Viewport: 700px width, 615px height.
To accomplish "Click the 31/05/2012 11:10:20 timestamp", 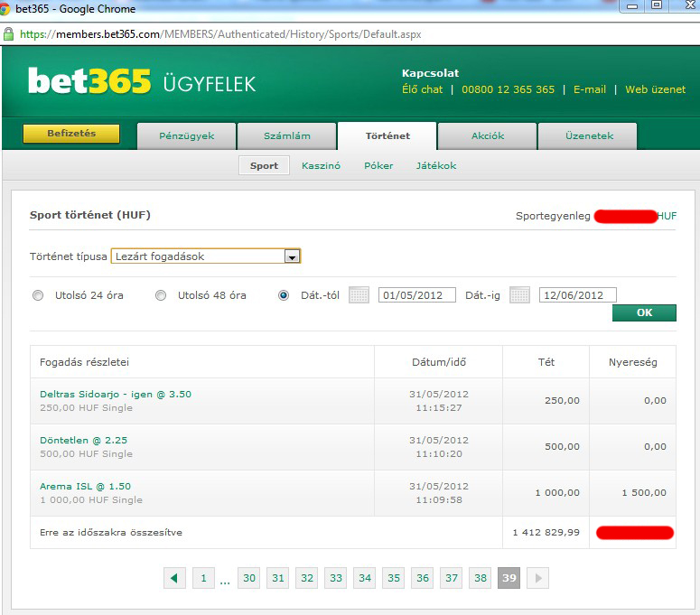I will tap(439, 447).
